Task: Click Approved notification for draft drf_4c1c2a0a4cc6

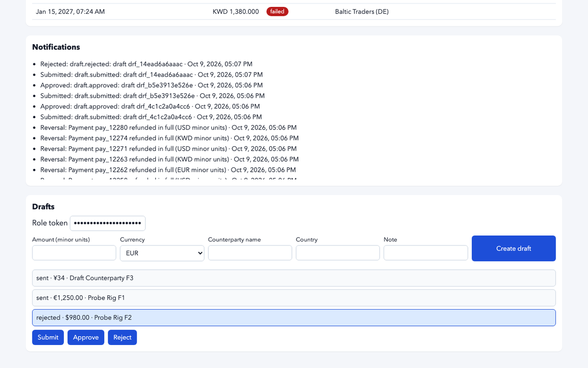Action: point(150,106)
